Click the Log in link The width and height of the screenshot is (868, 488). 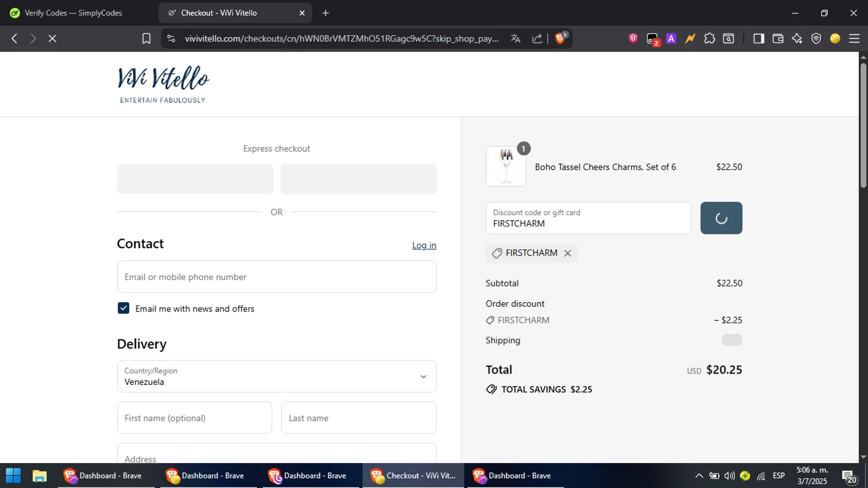424,245
